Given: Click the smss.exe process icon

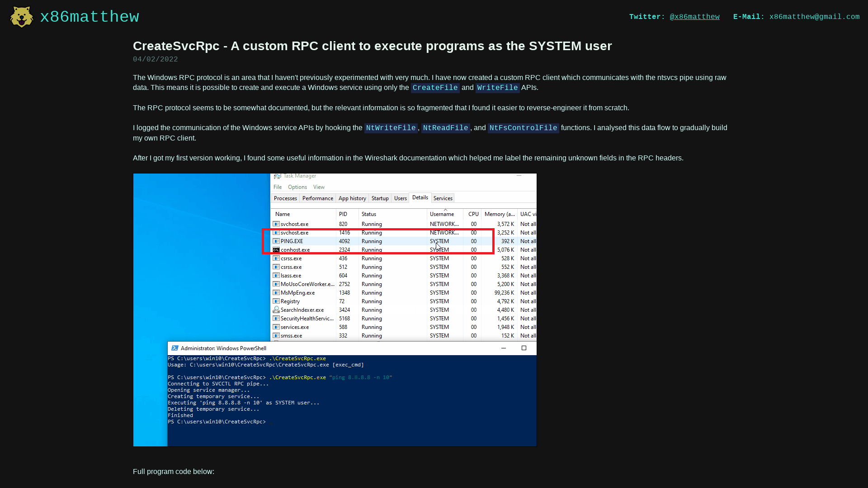Looking at the screenshot, I should (276, 336).
